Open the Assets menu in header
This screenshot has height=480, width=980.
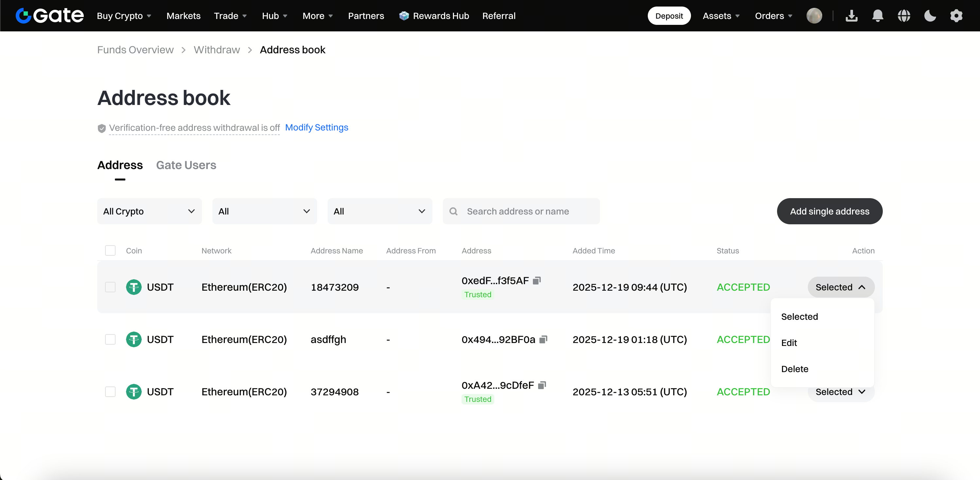721,16
